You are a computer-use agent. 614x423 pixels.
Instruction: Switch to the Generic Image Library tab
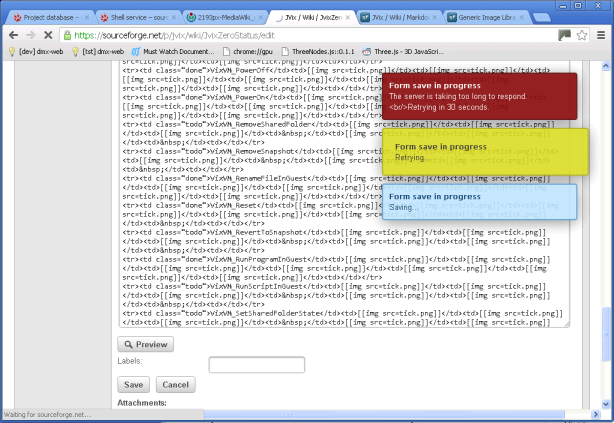click(490, 17)
